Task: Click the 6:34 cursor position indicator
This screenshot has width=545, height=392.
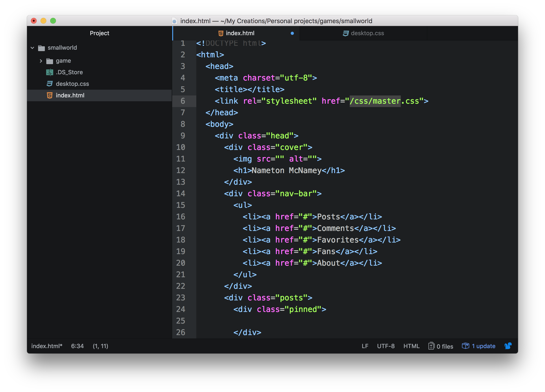Action: 77,346
